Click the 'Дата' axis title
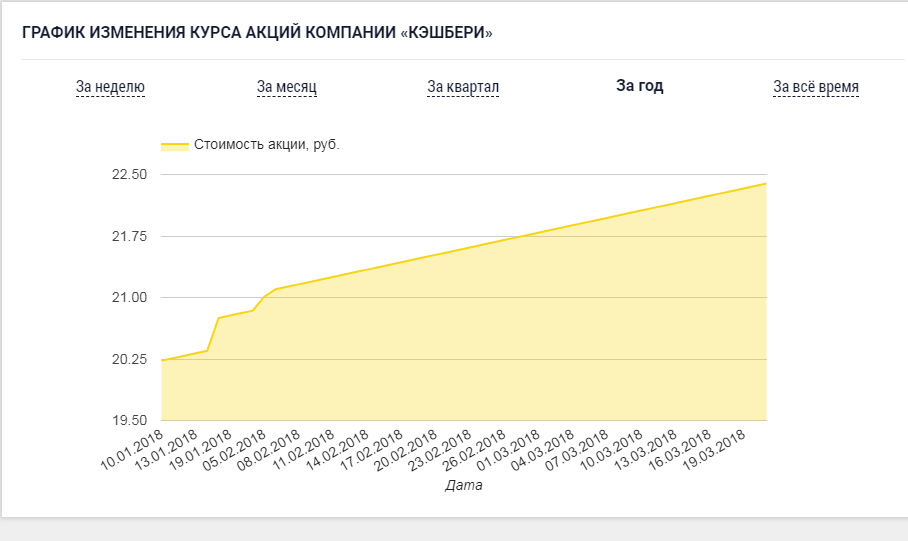This screenshot has width=908, height=541. tap(464, 485)
